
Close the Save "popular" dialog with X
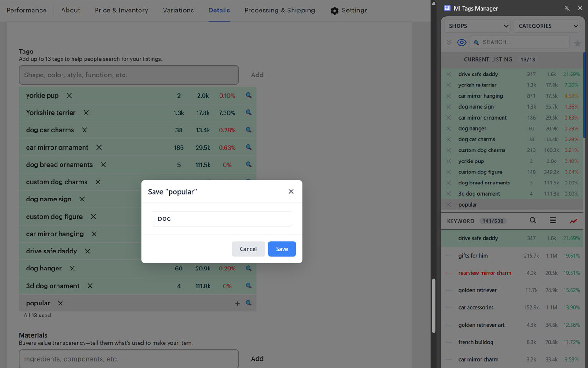[x=291, y=191]
